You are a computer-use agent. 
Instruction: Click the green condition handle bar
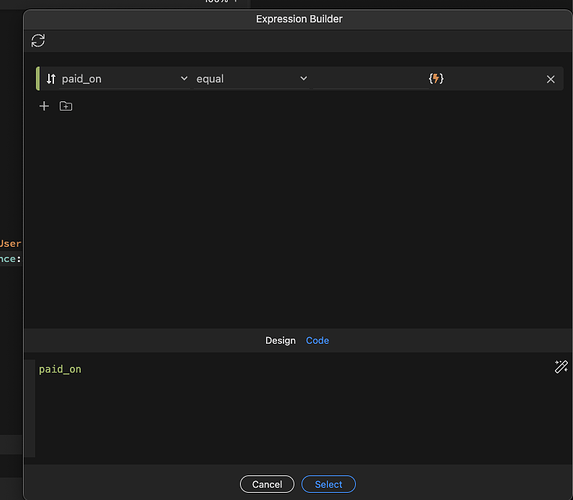(x=38, y=78)
